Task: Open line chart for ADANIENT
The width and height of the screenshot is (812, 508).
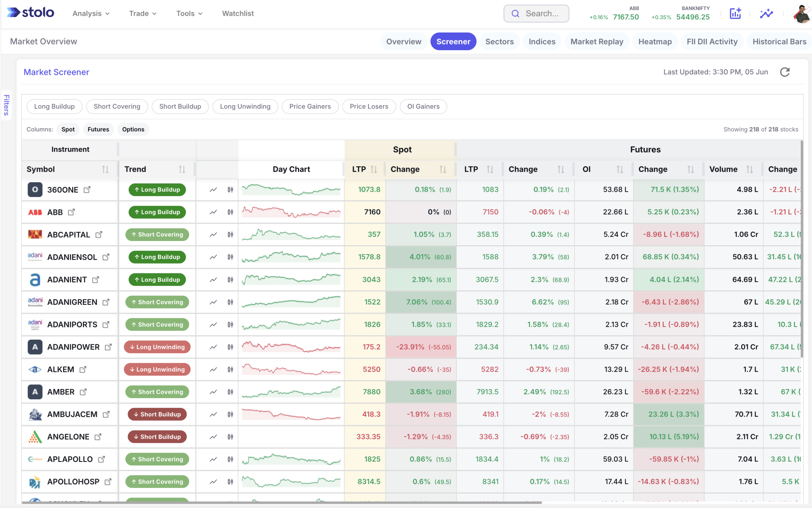Action: click(213, 279)
